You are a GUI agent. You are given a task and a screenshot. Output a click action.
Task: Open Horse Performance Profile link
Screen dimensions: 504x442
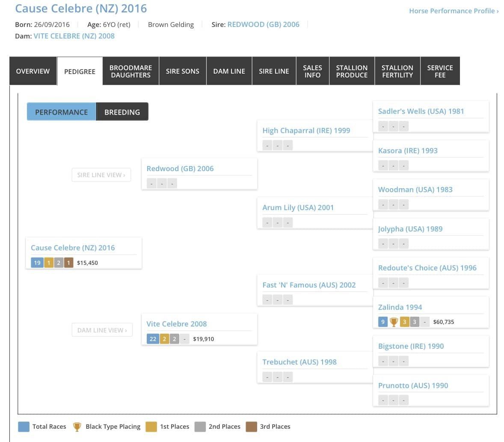pyautogui.click(x=454, y=11)
